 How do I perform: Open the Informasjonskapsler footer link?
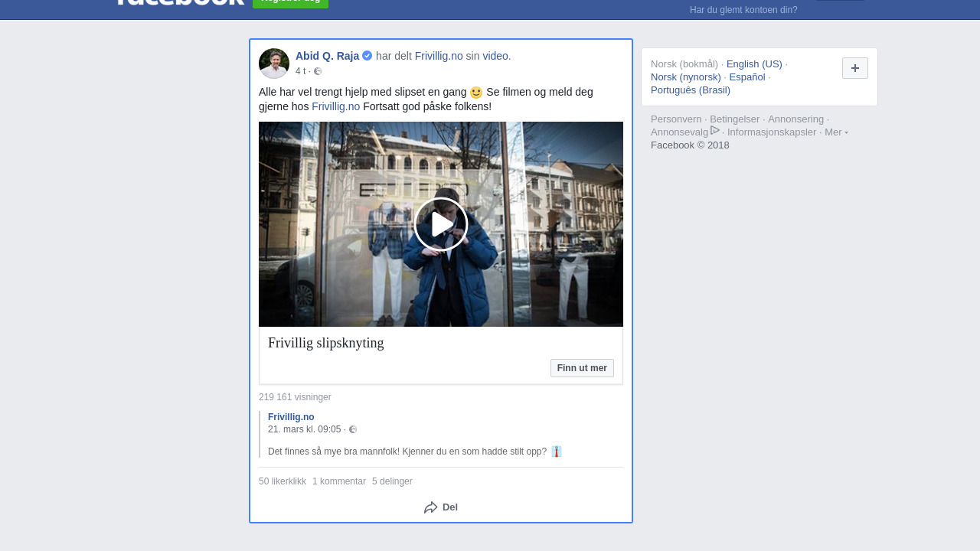[x=772, y=132]
